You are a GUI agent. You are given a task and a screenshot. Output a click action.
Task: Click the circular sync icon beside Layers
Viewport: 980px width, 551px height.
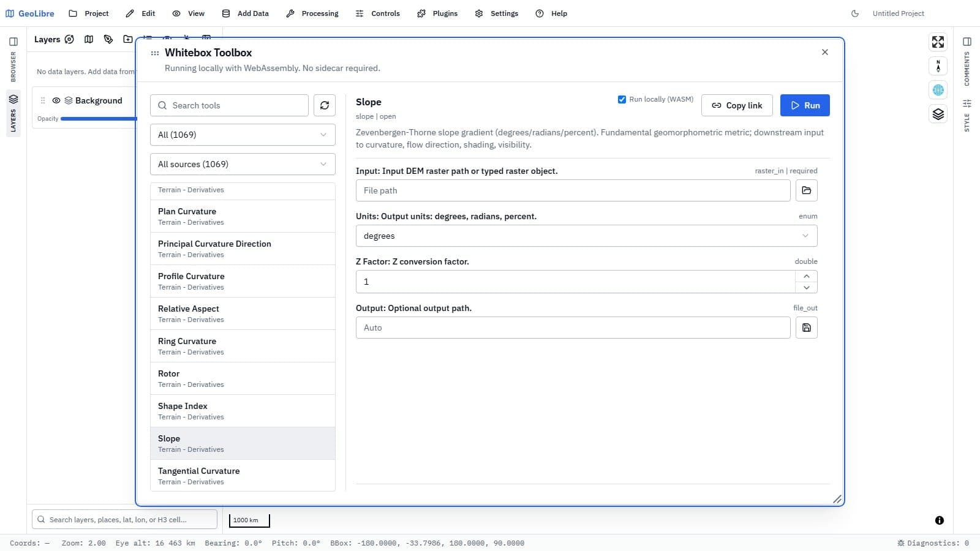tap(69, 39)
